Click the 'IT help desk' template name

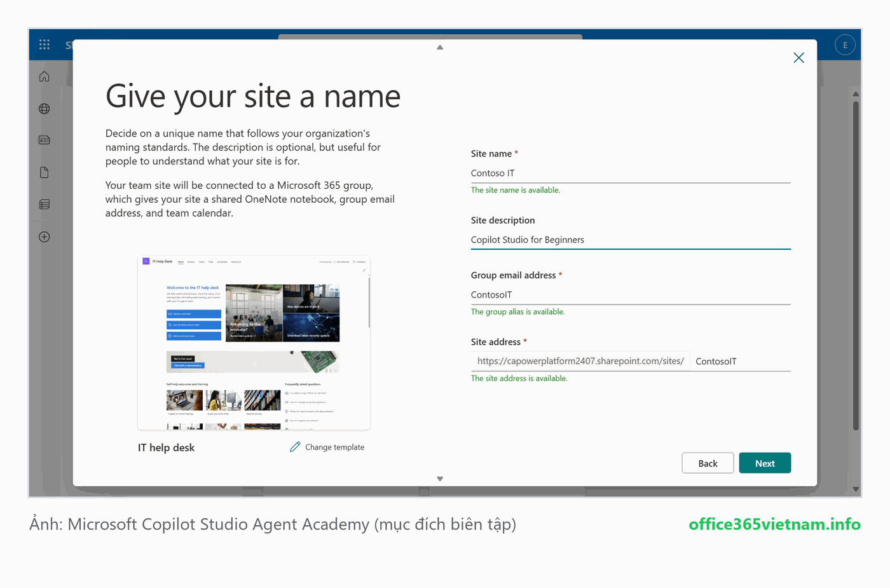(x=167, y=448)
